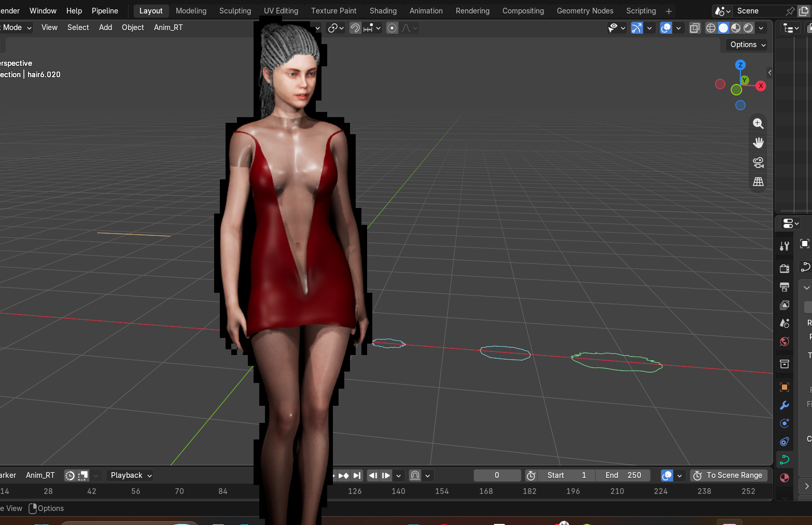Switch to the Shading workspace tab
812x525 pixels.
coord(383,11)
